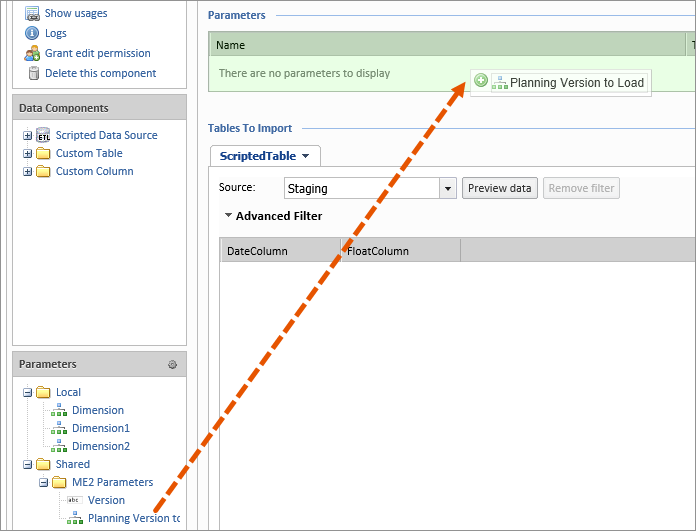Collapse the ME2 Parameters folder
The height and width of the screenshot is (531, 696).
pyautogui.click(x=44, y=483)
